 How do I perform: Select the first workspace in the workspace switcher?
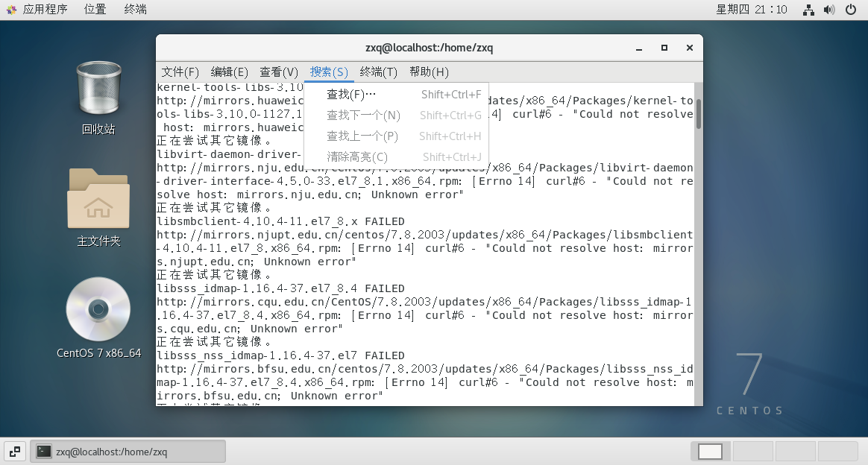(709, 451)
